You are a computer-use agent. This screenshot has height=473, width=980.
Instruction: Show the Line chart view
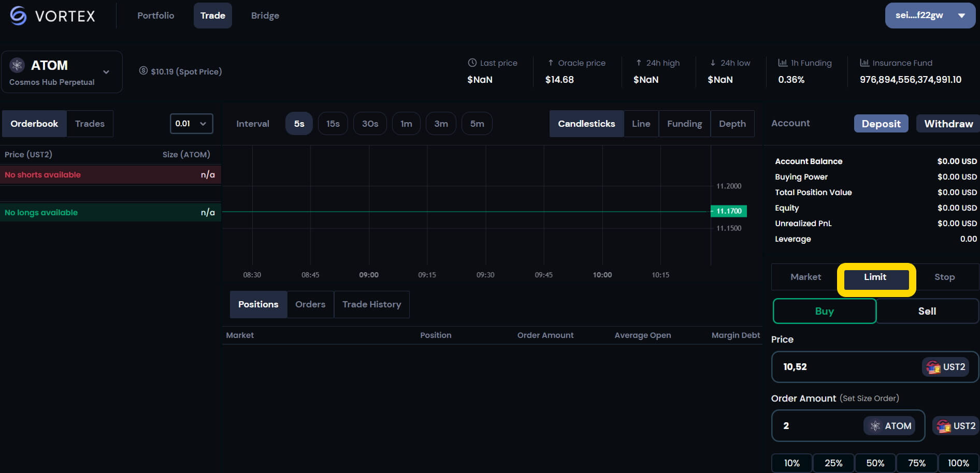[x=641, y=124]
